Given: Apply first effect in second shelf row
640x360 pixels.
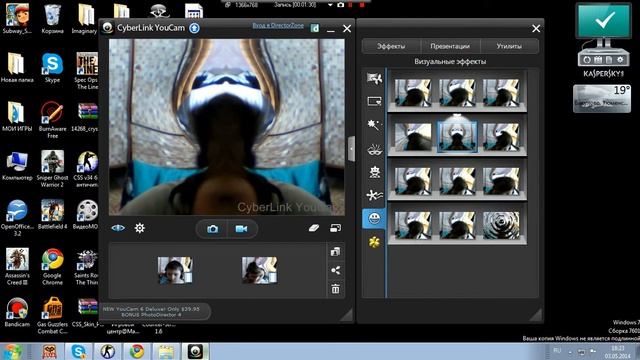Looking at the screenshot, I should click(413, 137).
